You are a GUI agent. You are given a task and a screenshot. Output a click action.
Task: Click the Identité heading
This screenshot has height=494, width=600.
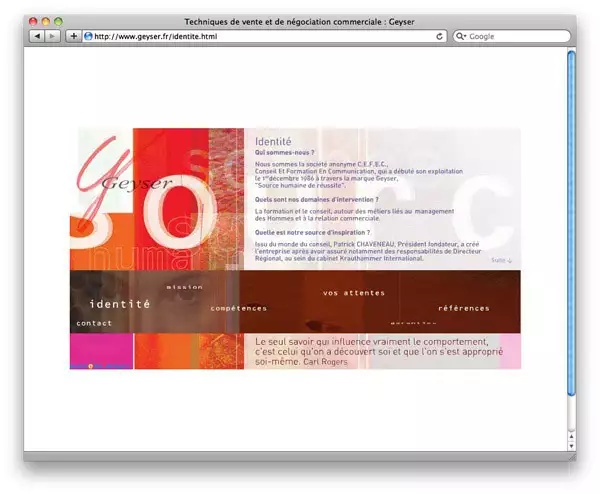pos(273,142)
